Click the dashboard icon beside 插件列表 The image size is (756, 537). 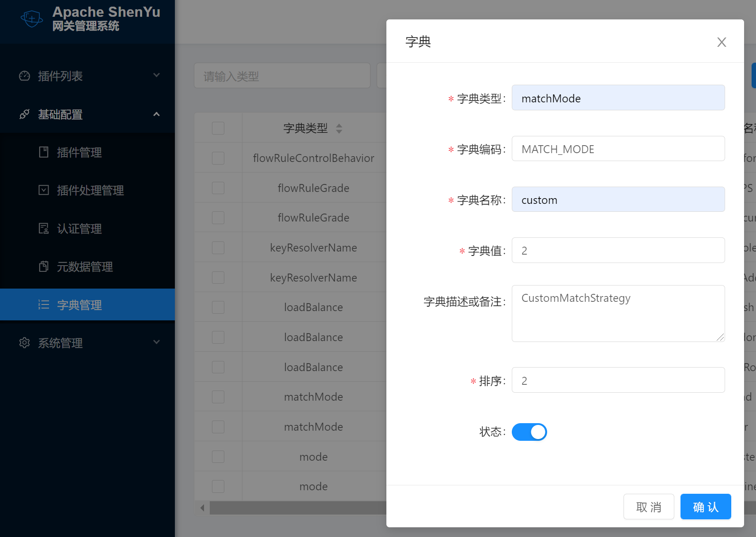click(x=25, y=76)
